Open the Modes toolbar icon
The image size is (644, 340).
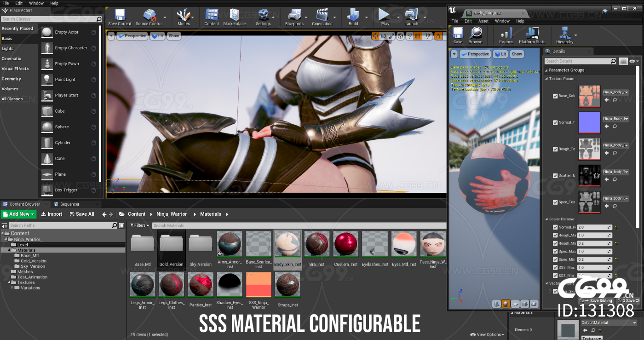click(184, 17)
